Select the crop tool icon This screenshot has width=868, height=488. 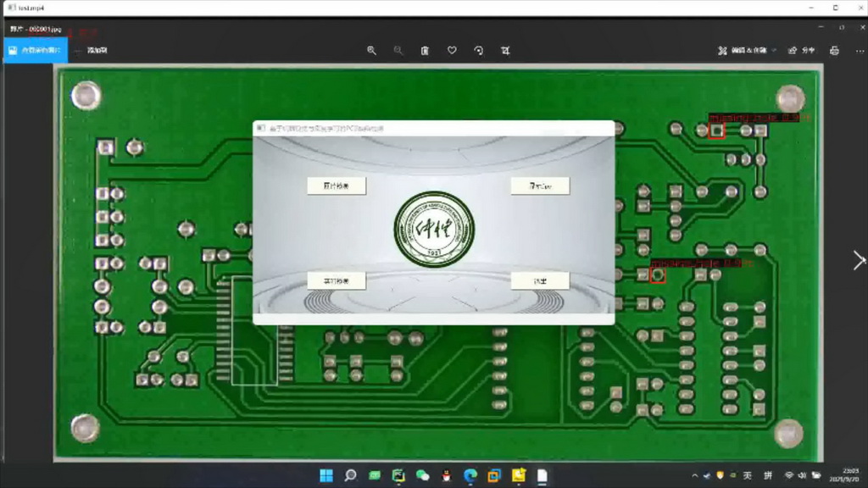pos(506,51)
